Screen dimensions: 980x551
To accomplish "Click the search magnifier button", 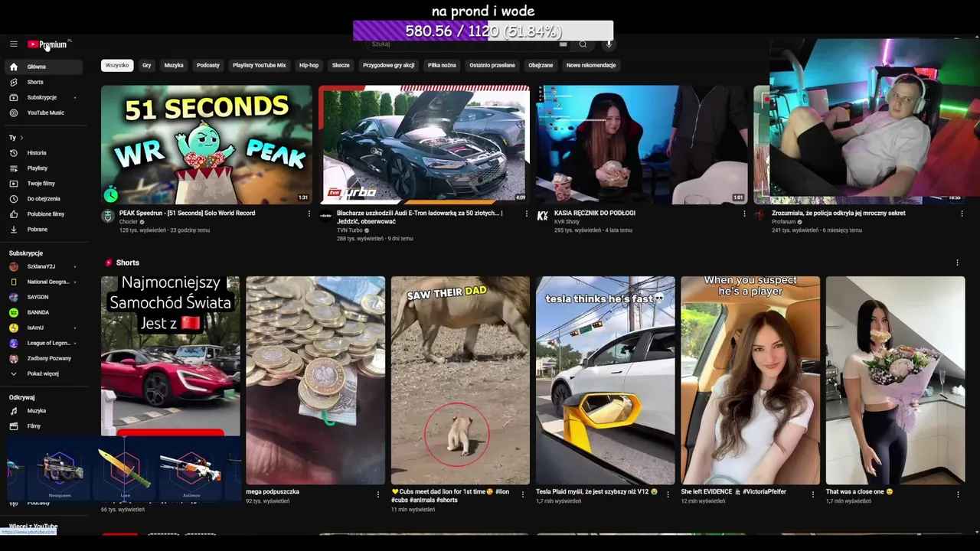I will pyautogui.click(x=583, y=44).
